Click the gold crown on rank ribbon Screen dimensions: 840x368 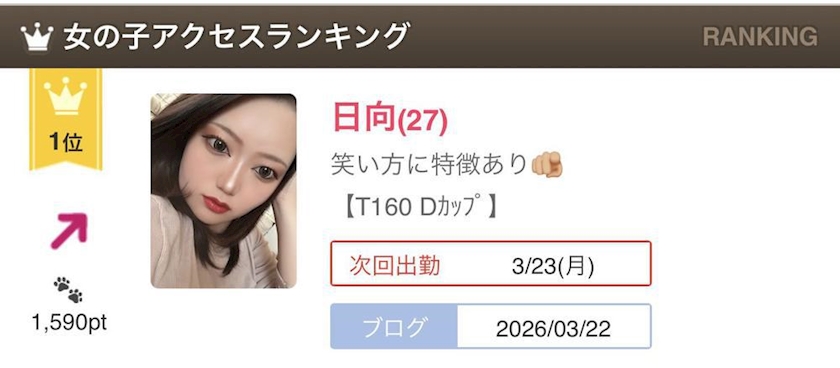65,95
